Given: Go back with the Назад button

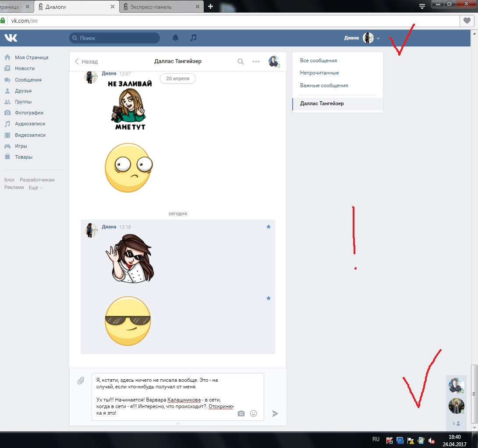Looking at the screenshot, I should 86,62.
